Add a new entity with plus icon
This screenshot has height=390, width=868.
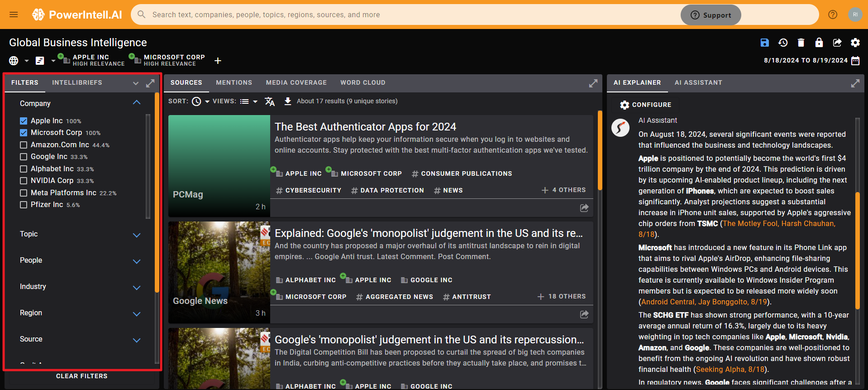coord(218,61)
